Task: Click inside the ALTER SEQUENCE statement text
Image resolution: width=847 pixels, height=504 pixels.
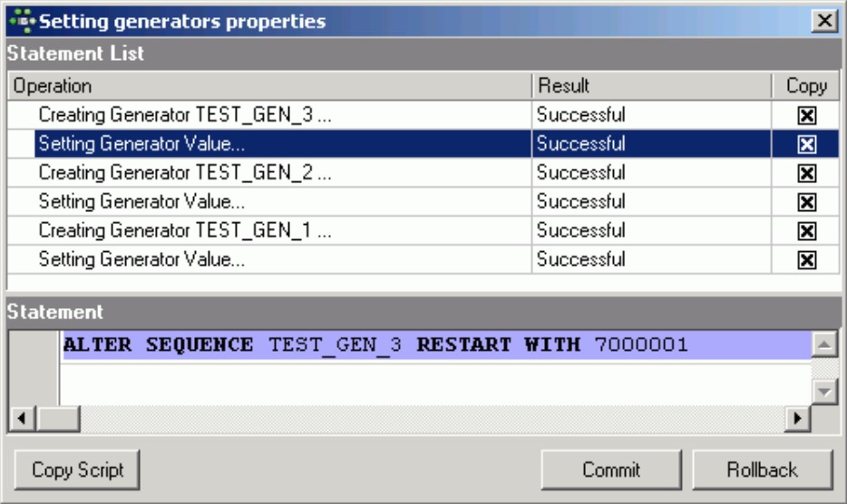Action: pos(375,345)
